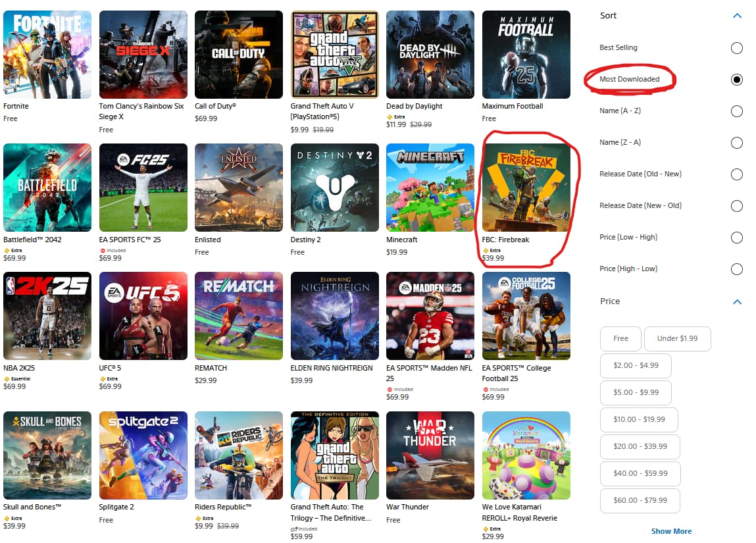Select Price (High - Low) radio
The width and height of the screenshot is (756, 543).
coord(736,269)
